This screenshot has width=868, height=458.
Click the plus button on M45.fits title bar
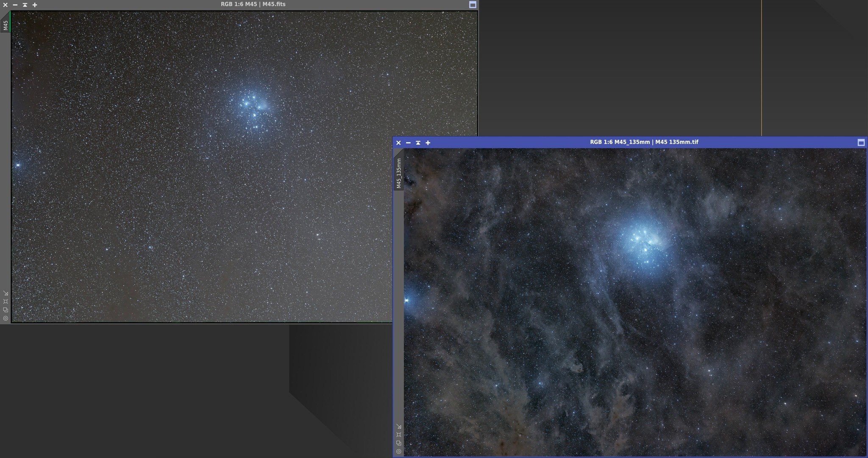35,5
